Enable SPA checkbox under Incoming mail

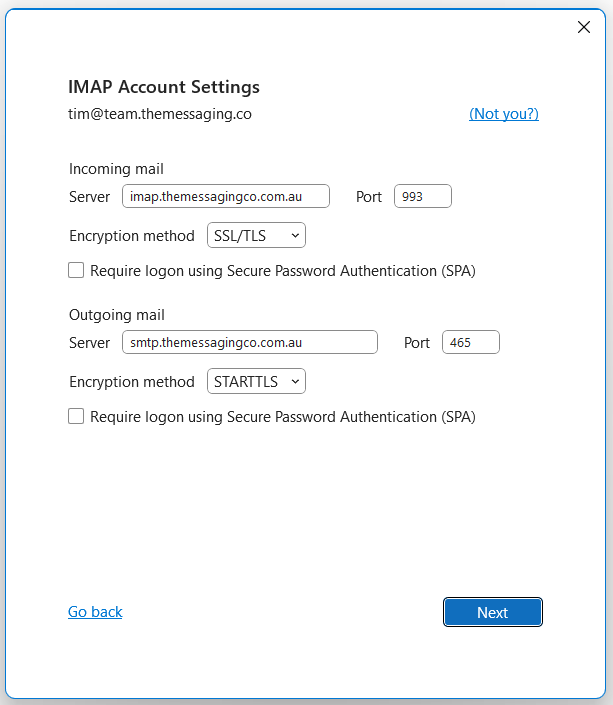click(x=76, y=270)
